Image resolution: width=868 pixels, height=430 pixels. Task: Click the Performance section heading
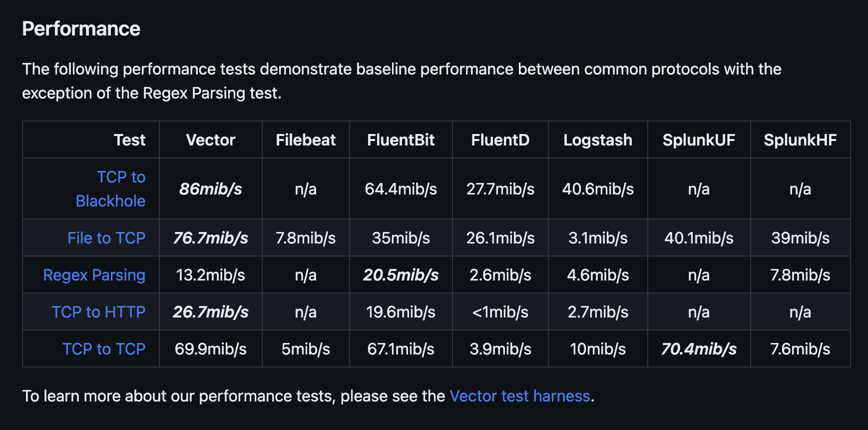click(81, 29)
